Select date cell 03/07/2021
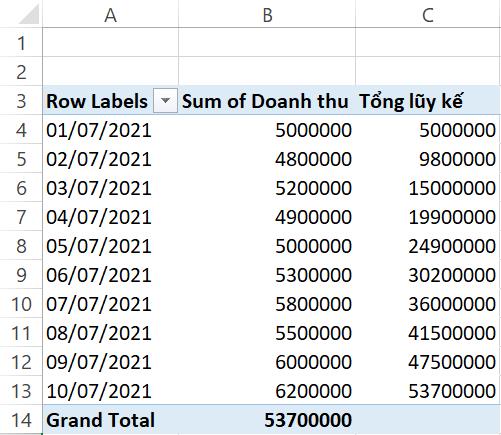 110,188
